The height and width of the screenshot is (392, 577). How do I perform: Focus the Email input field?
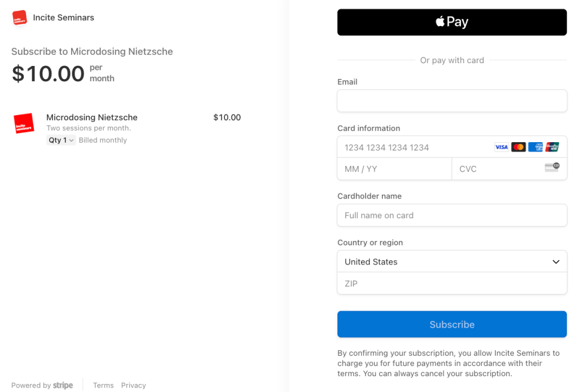(x=452, y=101)
